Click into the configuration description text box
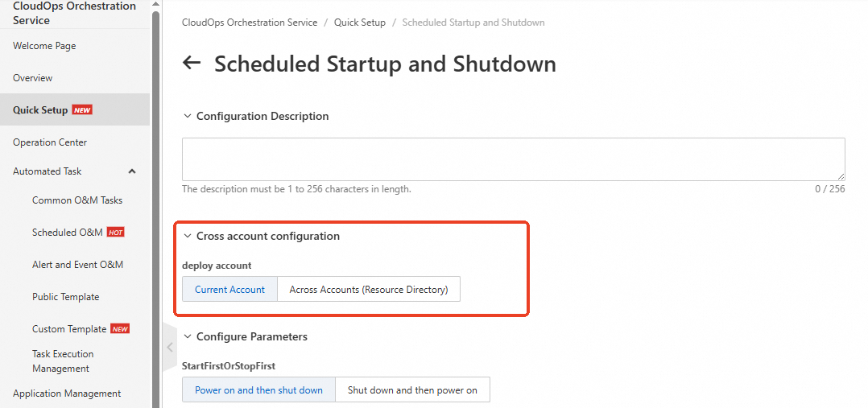Viewport: 868px width, 408px height. point(513,159)
